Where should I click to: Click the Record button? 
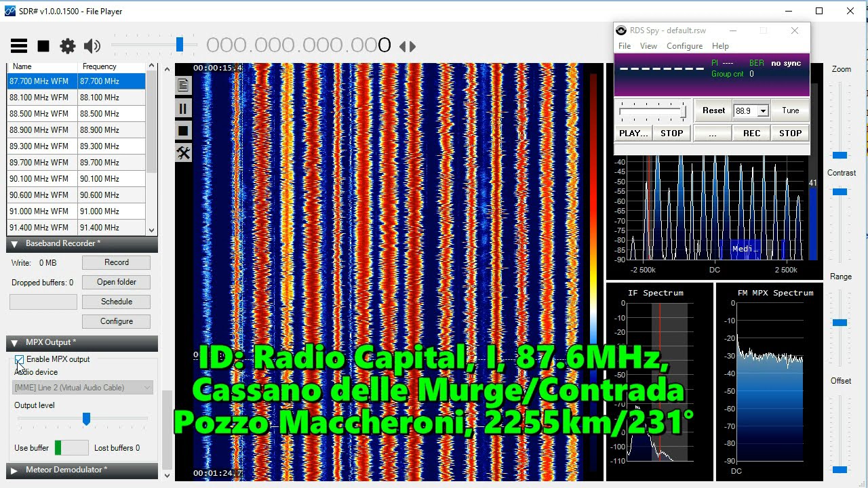point(117,262)
